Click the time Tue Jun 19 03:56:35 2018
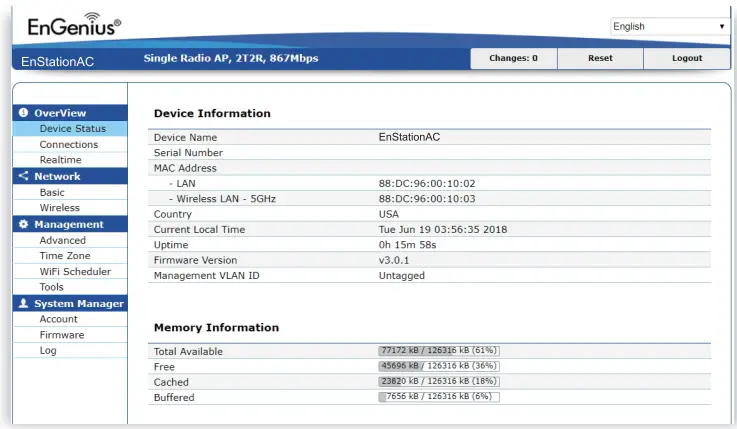 pyautogui.click(x=443, y=229)
